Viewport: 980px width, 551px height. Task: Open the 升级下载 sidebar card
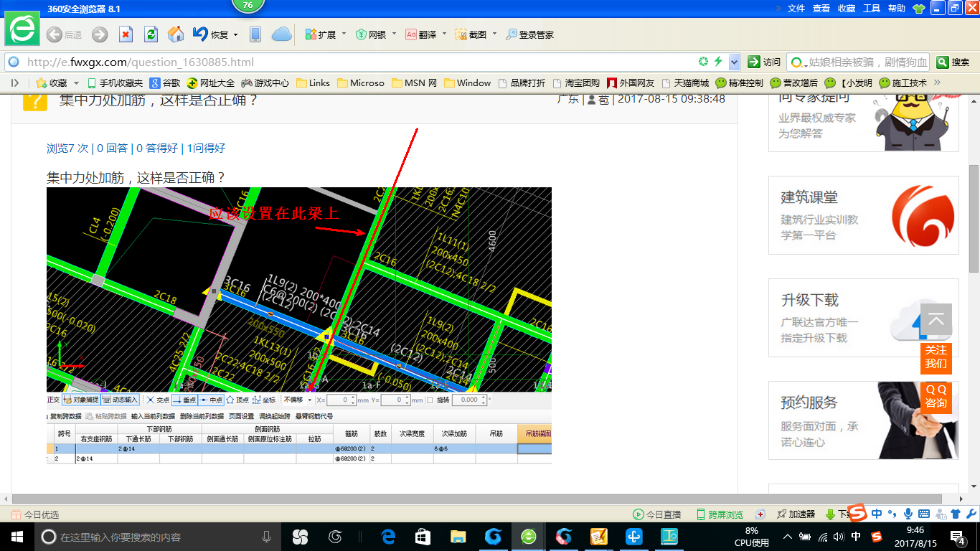pyautogui.click(x=864, y=318)
